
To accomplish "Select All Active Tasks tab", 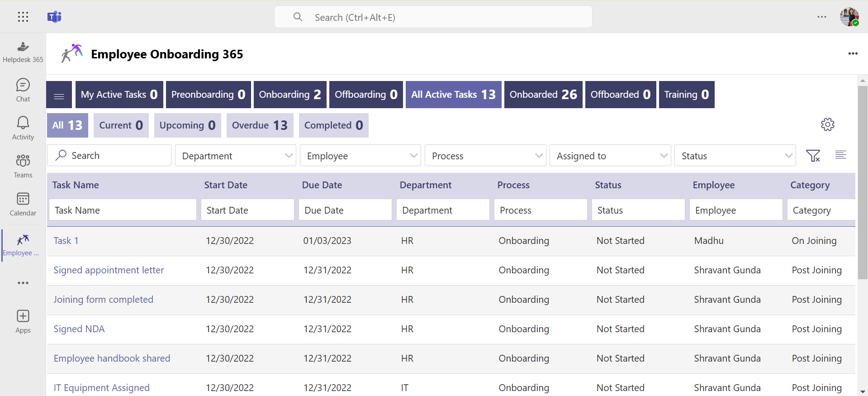I will (454, 95).
